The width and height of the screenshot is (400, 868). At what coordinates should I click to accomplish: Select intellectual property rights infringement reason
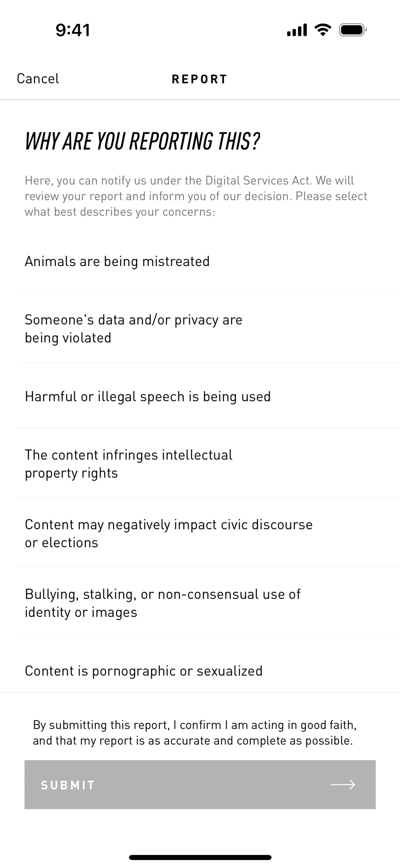click(x=128, y=464)
